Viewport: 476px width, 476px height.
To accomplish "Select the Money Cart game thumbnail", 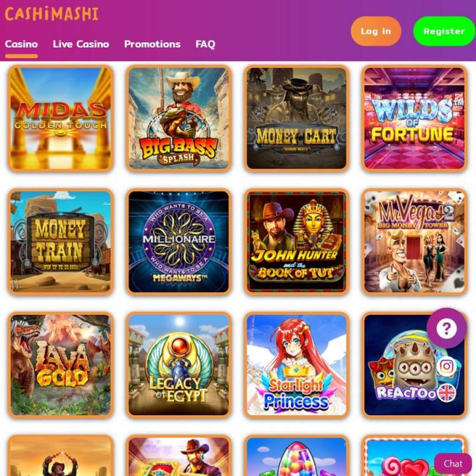I will (297, 118).
